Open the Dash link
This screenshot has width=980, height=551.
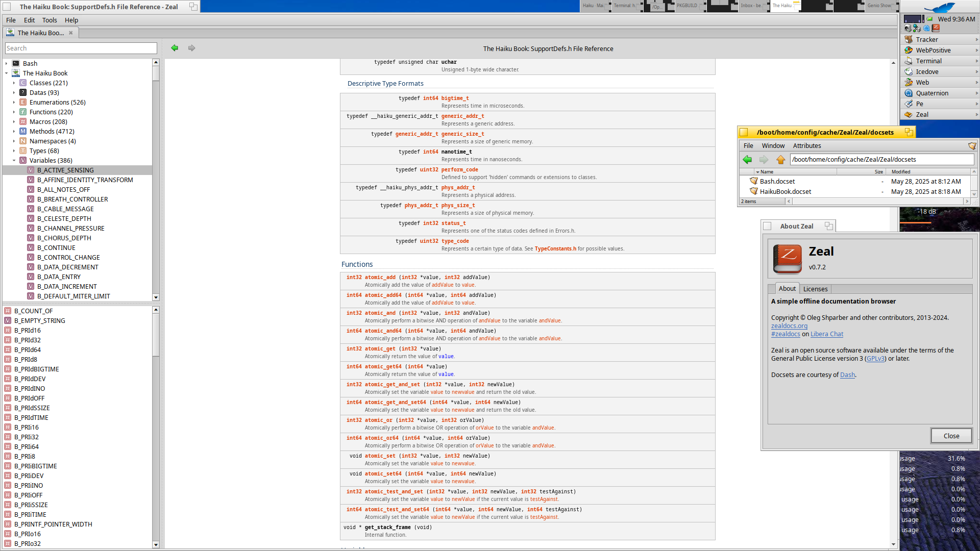pos(847,375)
